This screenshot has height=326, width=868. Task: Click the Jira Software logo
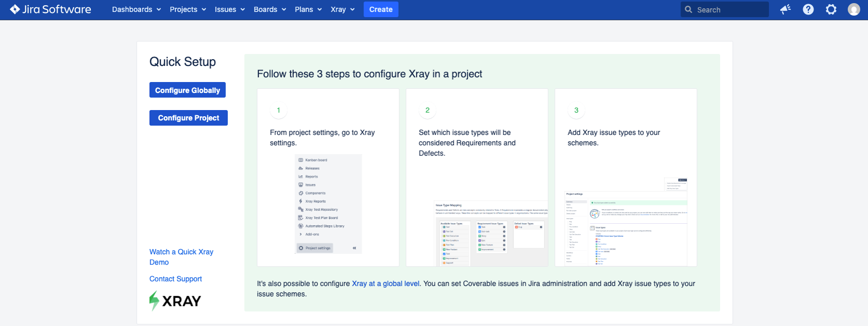coord(50,9)
